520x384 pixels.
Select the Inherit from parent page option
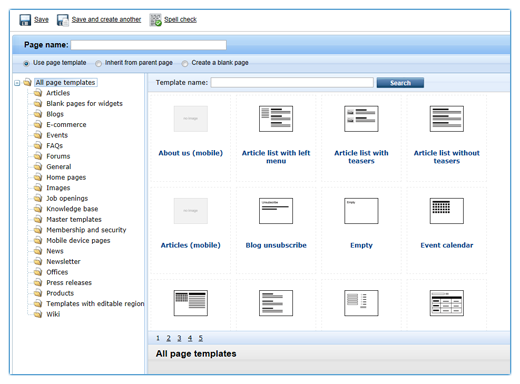(98, 63)
